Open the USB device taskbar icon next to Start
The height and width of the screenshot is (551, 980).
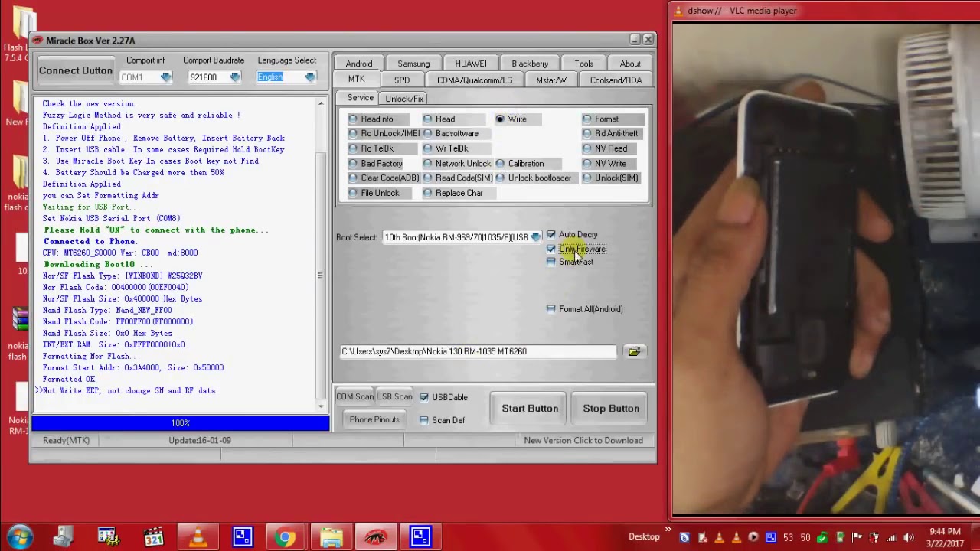click(x=63, y=536)
